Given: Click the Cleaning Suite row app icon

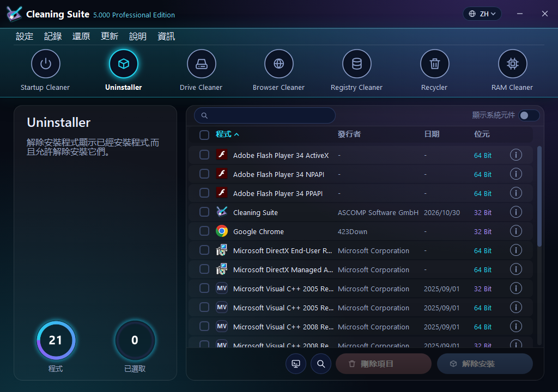Looking at the screenshot, I should click(222, 212).
